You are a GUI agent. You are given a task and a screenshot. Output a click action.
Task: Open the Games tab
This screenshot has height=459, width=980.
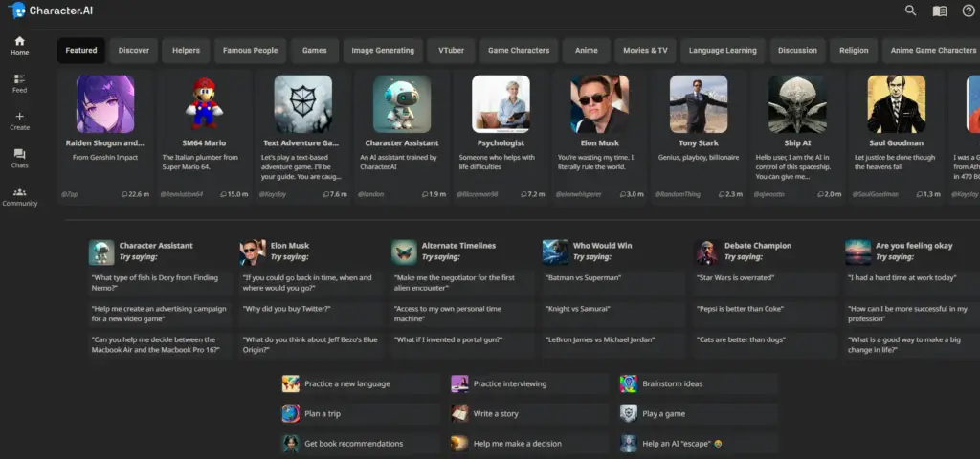tap(314, 51)
